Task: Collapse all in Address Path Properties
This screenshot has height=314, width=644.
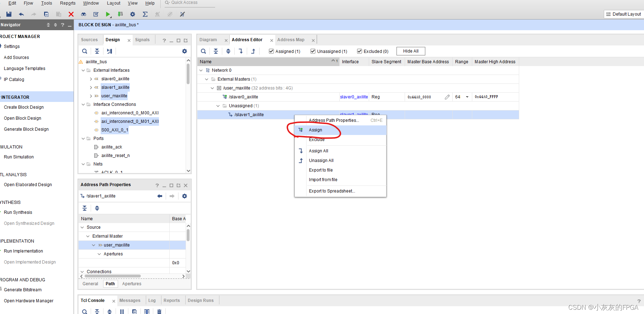Action: point(85,208)
